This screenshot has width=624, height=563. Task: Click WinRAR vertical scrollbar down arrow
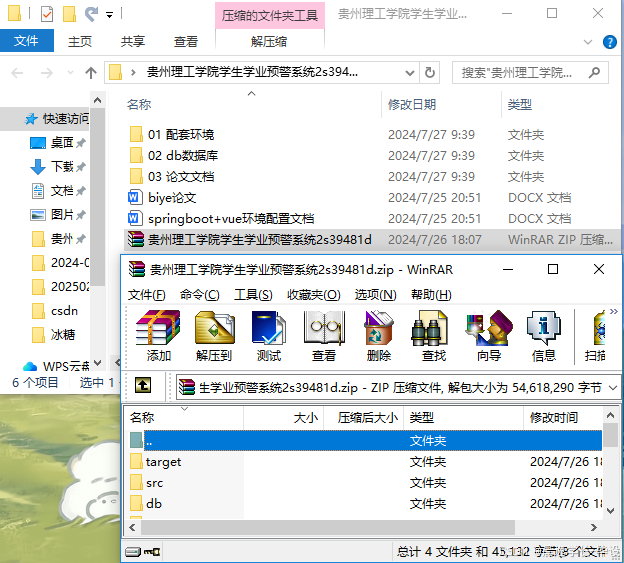610,510
